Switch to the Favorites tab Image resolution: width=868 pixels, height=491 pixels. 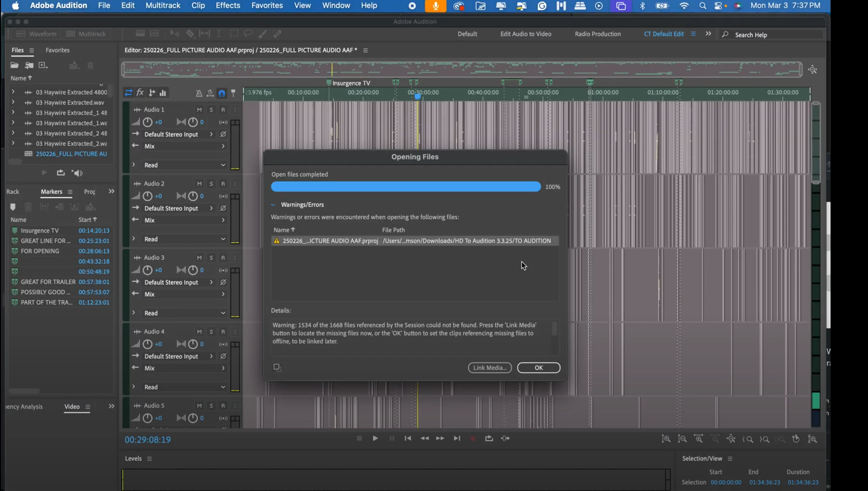57,50
